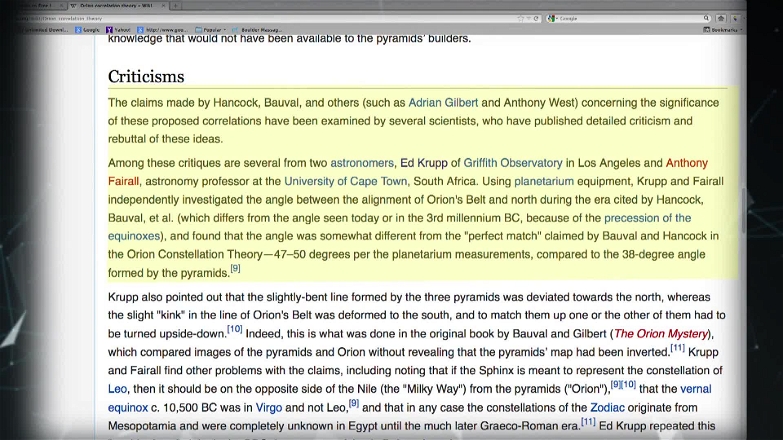Click into the Google search box
Screen dimensions: 783x440
(x=629, y=18)
